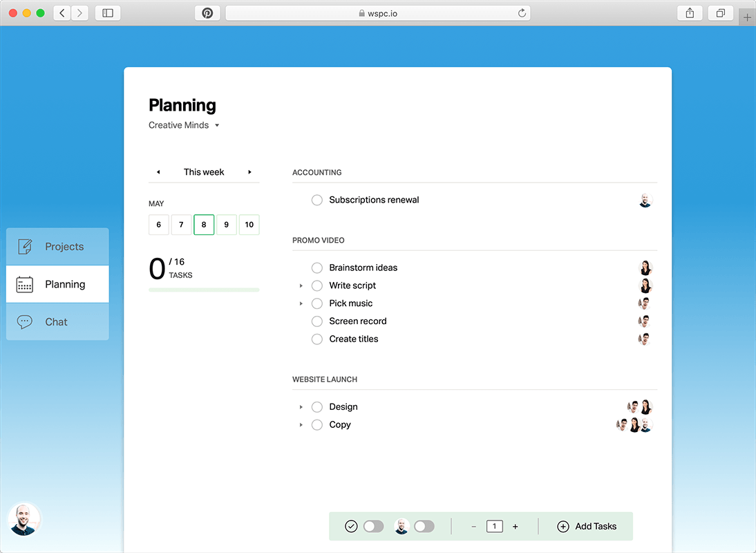This screenshot has height=553, width=756.
Task: Select May 9 in the week
Action: (x=227, y=225)
